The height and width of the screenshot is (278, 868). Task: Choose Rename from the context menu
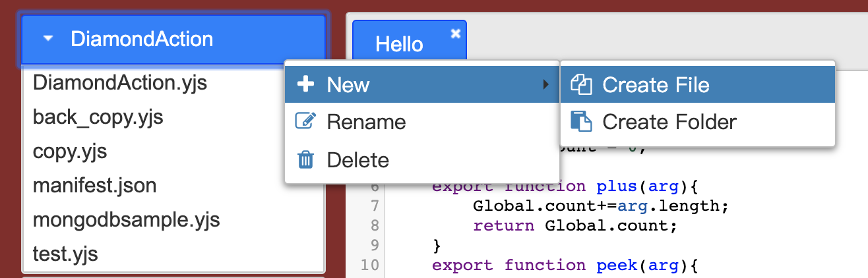(x=366, y=122)
